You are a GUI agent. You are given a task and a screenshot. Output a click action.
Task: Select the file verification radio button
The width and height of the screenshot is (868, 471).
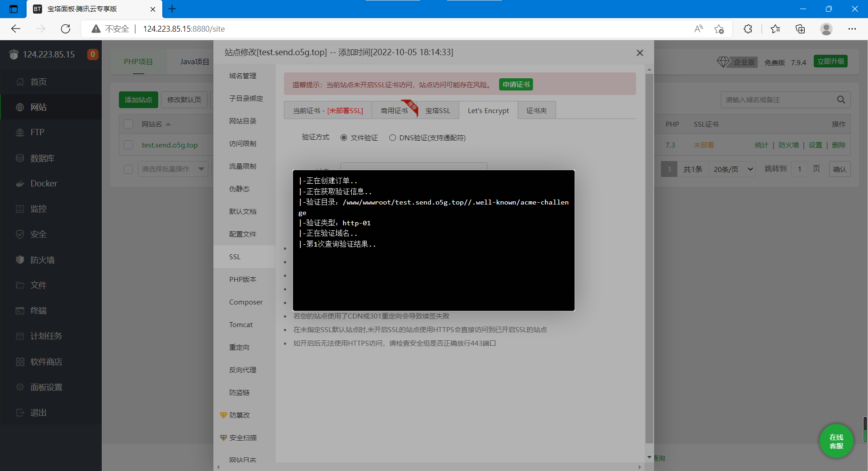[344, 138]
